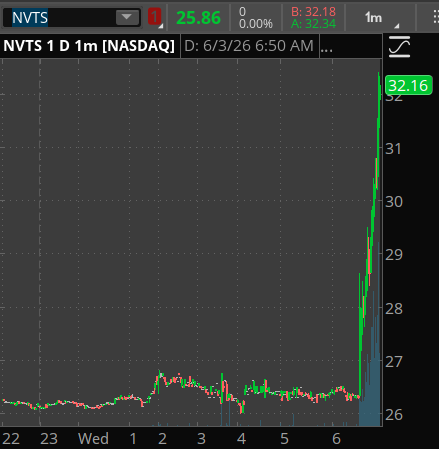Click the D: 6/3/26 6:50 AM date readout
This screenshot has width=439, height=449.
click(x=249, y=46)
